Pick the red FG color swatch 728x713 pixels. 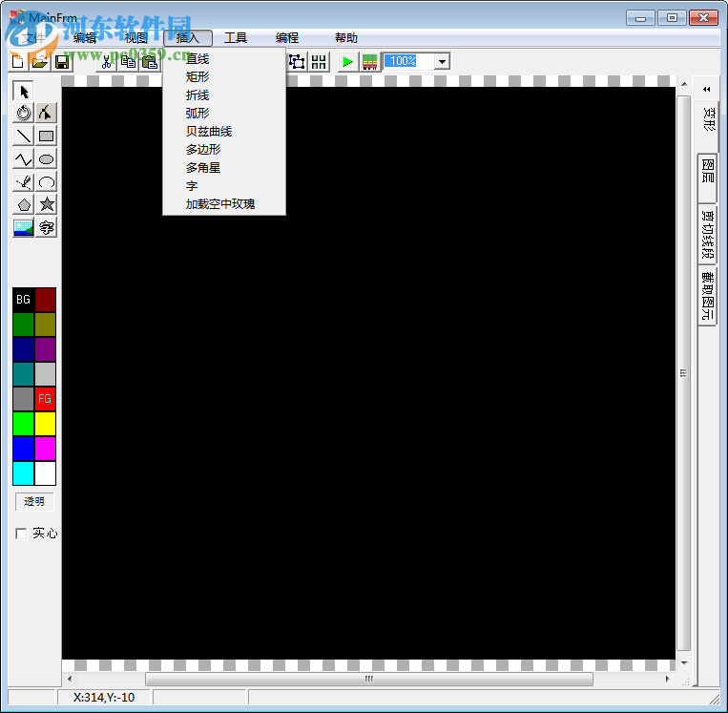[45, 399]
